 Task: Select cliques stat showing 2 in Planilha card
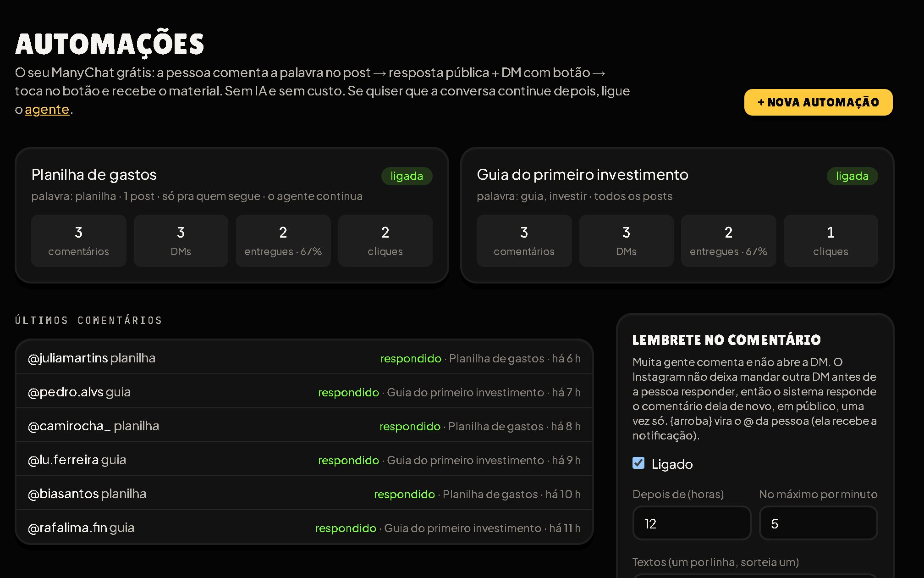pos(385,241)
